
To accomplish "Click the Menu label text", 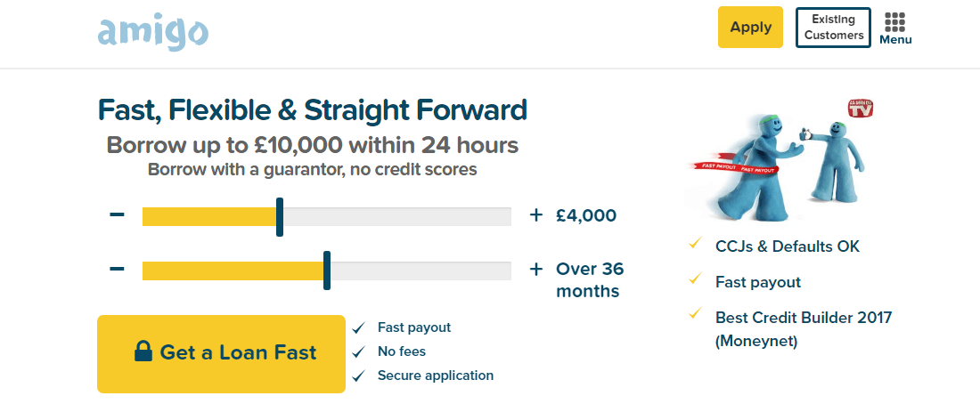I will (895, 40).
